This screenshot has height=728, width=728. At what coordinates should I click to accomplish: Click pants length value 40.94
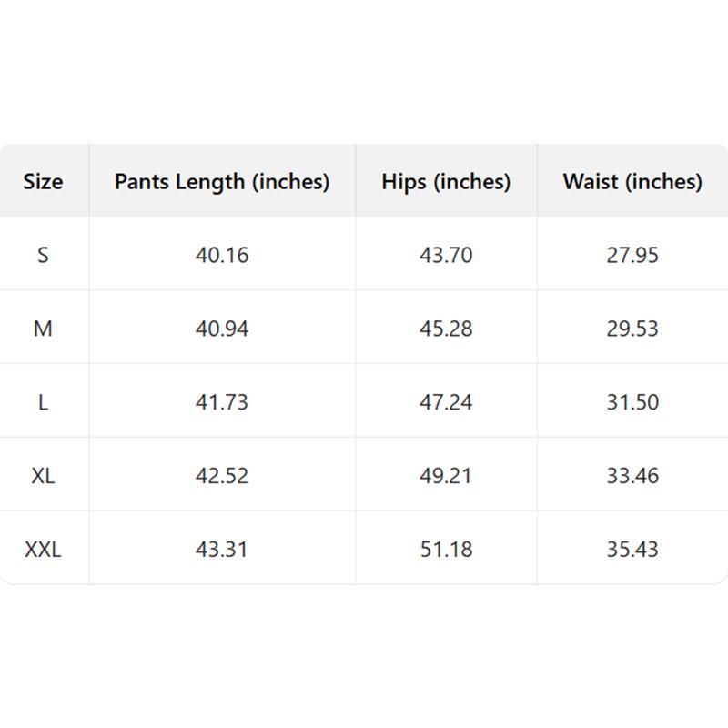coord(222,329)
